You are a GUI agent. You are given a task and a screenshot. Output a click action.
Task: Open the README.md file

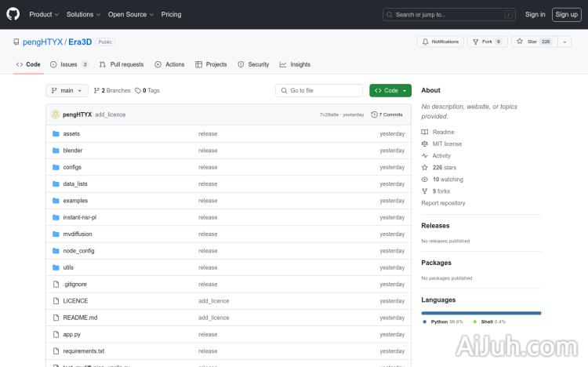pyautogui.click(x=80, y=318)
